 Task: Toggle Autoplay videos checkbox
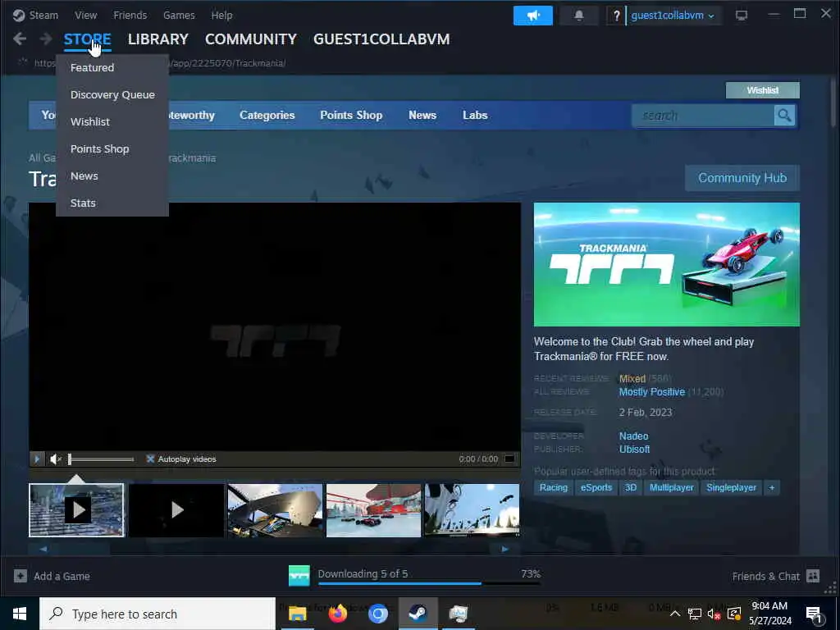(x=151, y=459)
